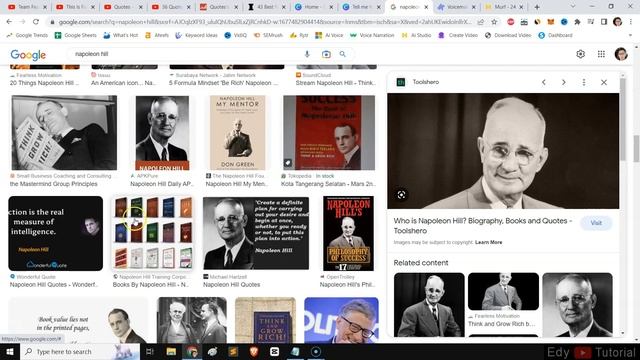This screenshot has width=640, height=360.
Task: Open the Voice Narration bookmark
Action: (x=372, y=36)
